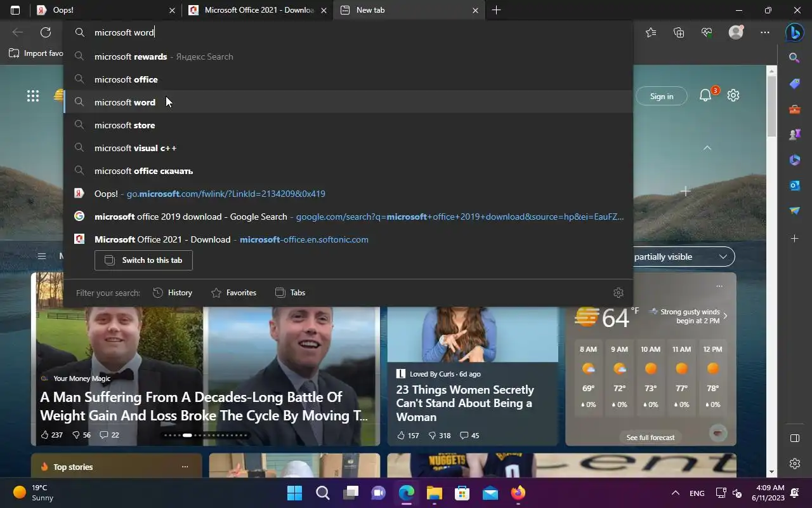Filter search by Tabs

pos(290,293)
